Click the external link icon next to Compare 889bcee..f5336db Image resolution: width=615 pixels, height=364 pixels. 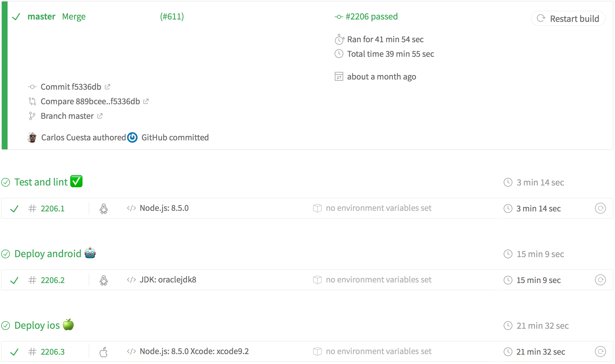coord(146,101)
